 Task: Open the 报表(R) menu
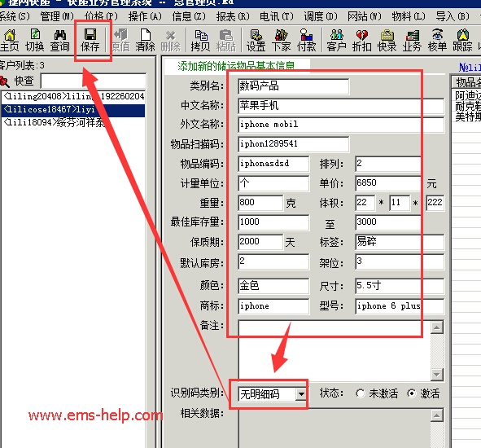tap(233, 16)
